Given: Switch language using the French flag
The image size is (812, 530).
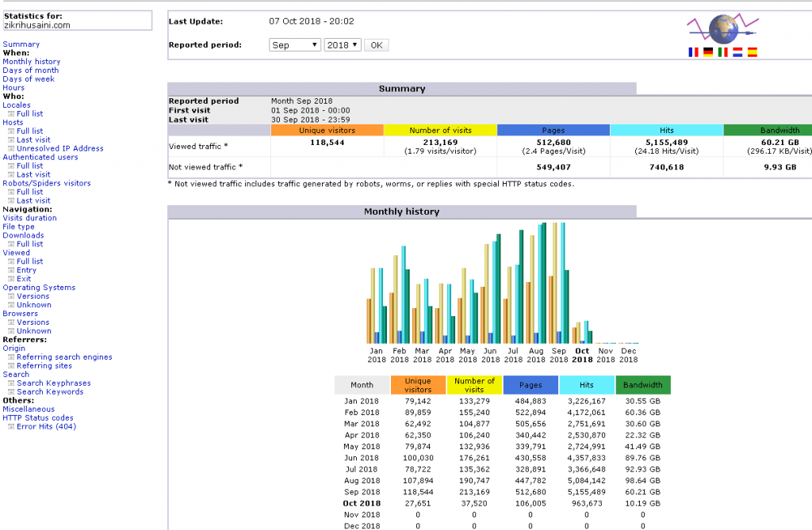Looking at the screenshot, I should click(695, 52).
